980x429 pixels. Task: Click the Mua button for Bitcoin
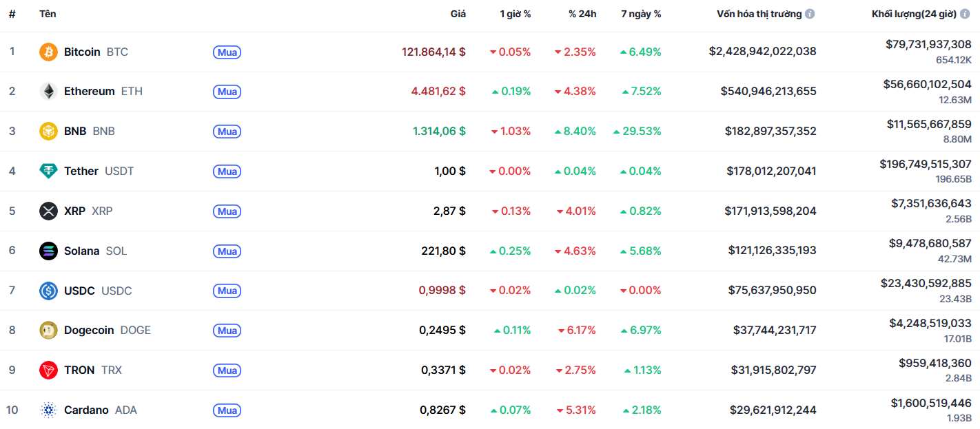227,52
